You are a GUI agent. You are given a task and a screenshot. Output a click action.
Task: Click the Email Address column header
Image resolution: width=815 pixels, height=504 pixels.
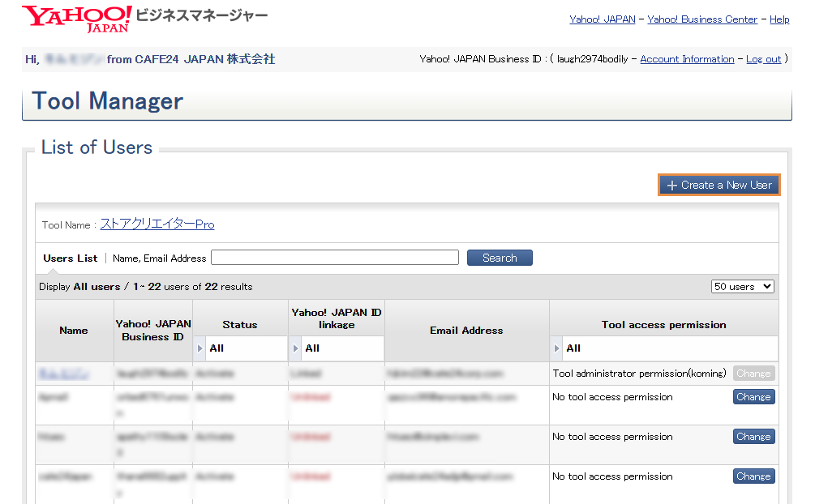(466, 331)
